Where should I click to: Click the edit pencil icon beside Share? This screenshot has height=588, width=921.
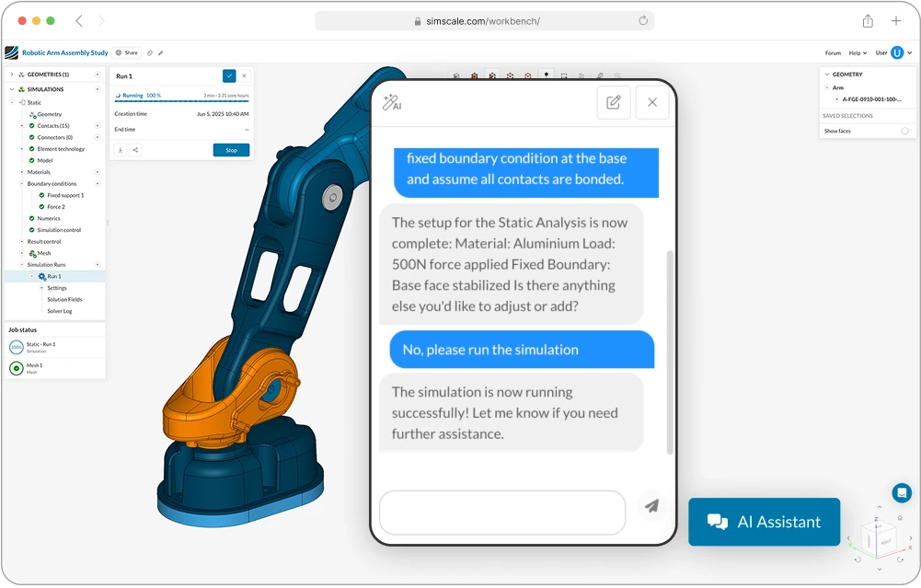pyautogui.click(x=162, y=52)
